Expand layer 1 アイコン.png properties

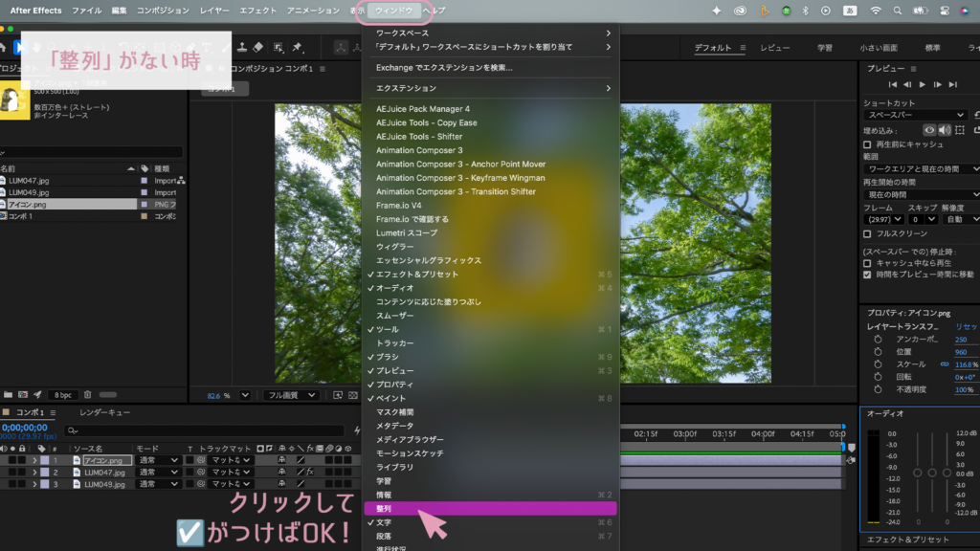[x=34, y=460]
